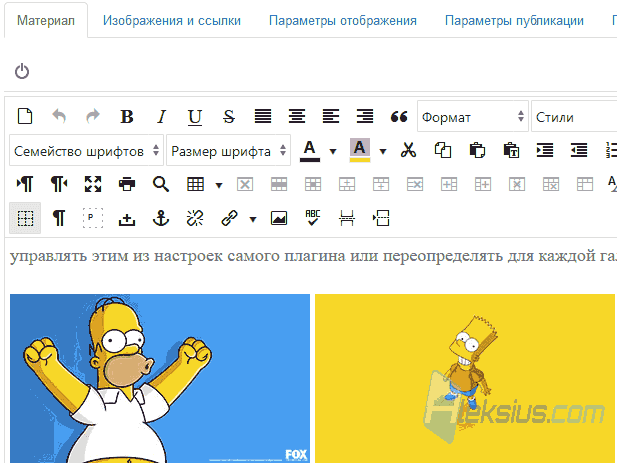Redo the last edit

(93, 116)
